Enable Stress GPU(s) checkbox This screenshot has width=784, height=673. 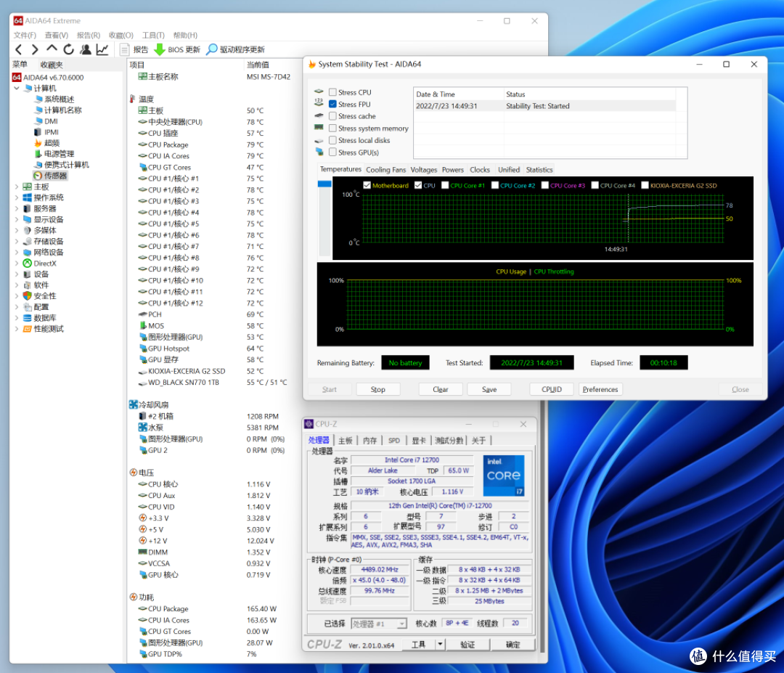click(332, 152)
